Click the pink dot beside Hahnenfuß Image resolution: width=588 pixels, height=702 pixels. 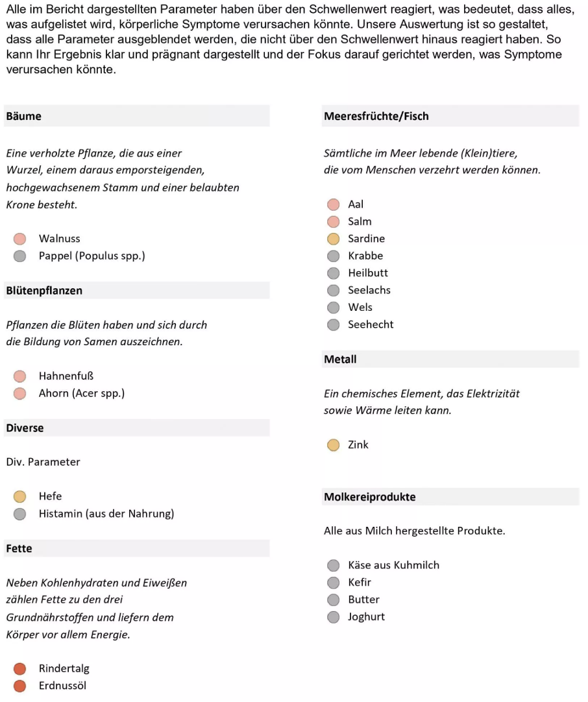20,376
